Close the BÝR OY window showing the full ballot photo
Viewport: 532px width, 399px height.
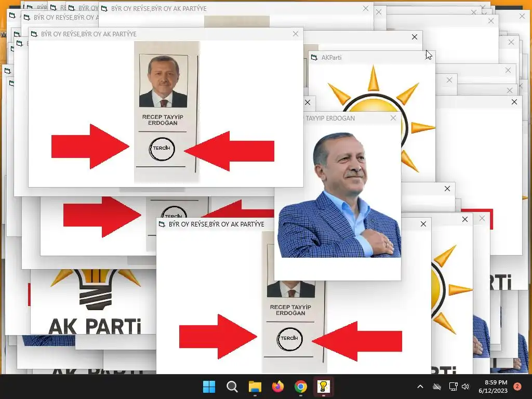[296, 34]
